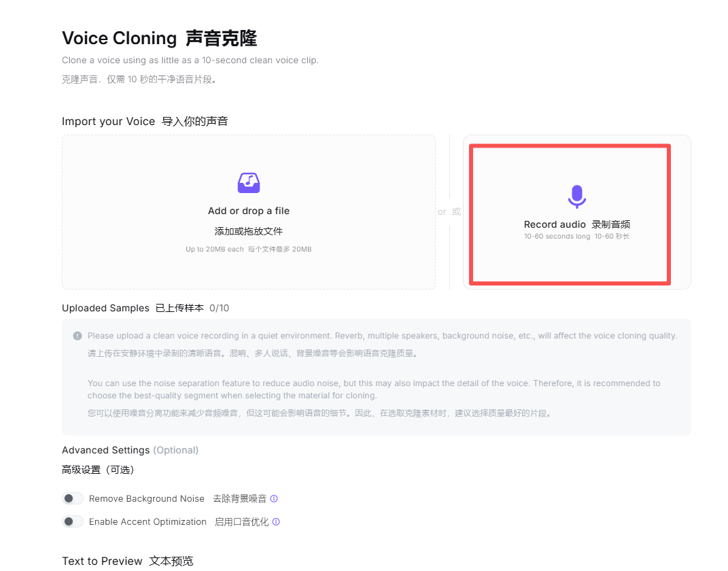728x571 pixels.
Task: Click the "Enable Accent Optimization" label text
Action: 148,522
